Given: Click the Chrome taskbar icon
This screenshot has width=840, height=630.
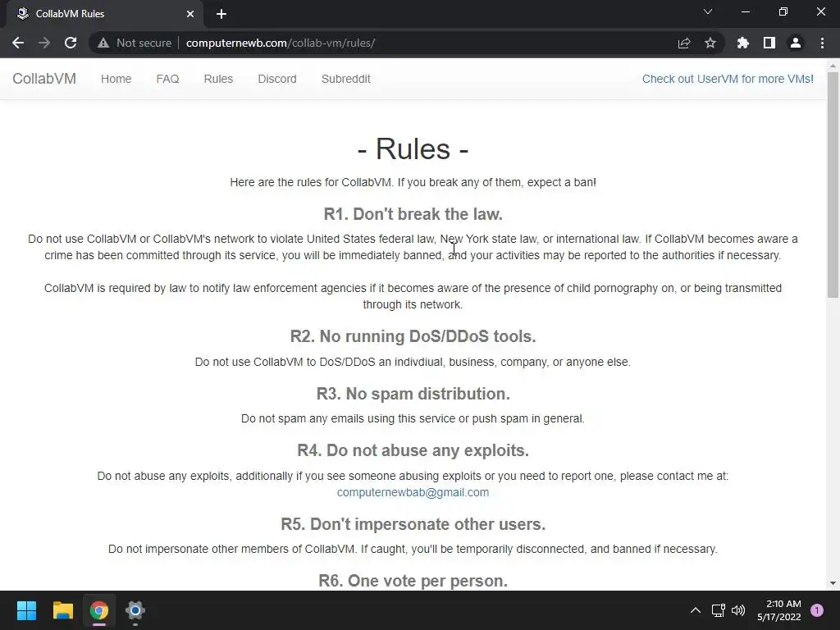Looking at the screenshot, I should click(x=99, y=610).
